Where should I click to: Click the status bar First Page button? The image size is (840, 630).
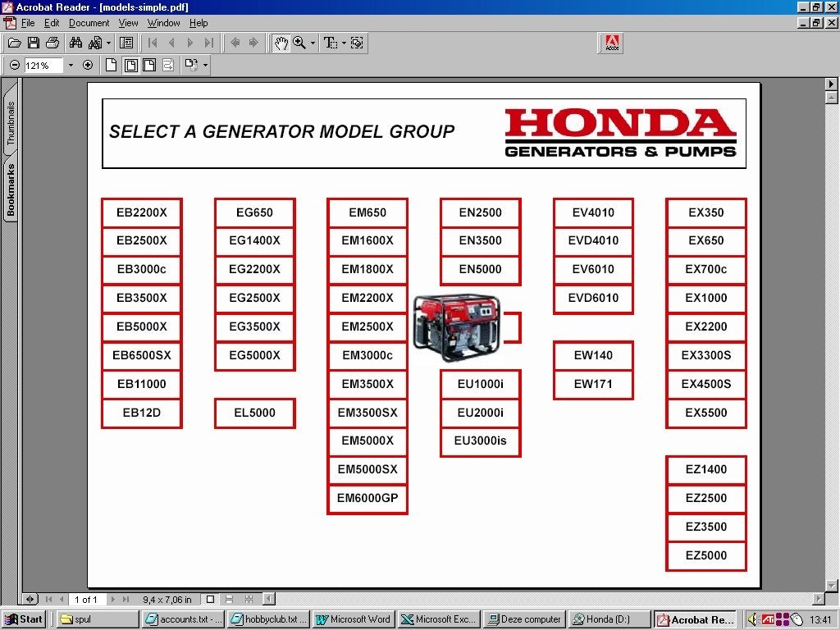tap(48, 600)
